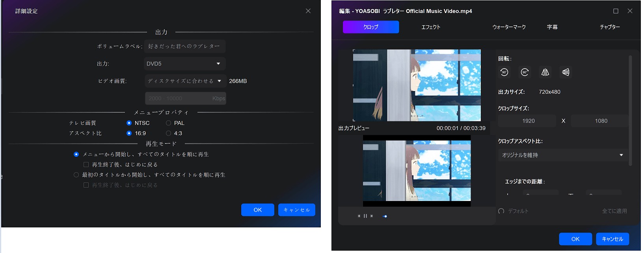
Task: Expand the ディスクサイズに合わせる quality dropdown
Action: coord(185,81)
